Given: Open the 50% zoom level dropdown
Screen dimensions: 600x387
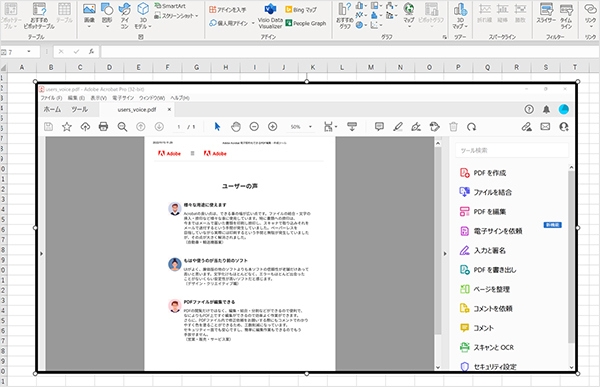Looking at the screenshot, I should coord(310,127).
